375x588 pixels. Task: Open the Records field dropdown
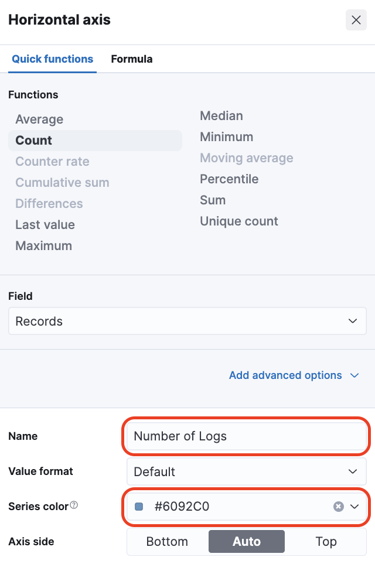187,321
